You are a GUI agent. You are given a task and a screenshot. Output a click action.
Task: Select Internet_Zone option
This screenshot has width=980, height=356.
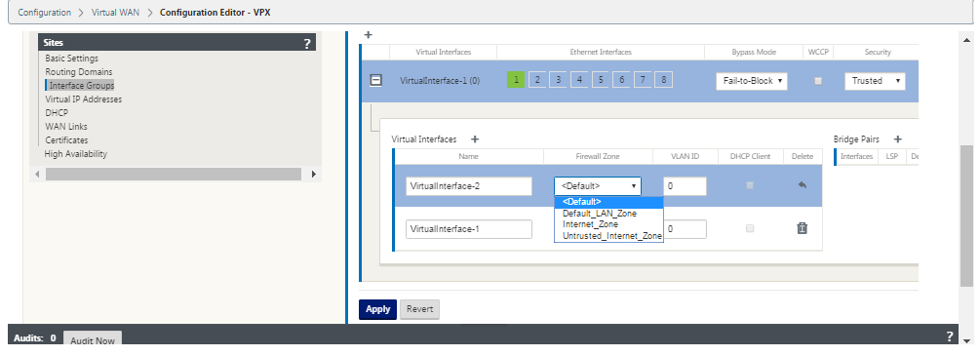click(x=608, y=224)
